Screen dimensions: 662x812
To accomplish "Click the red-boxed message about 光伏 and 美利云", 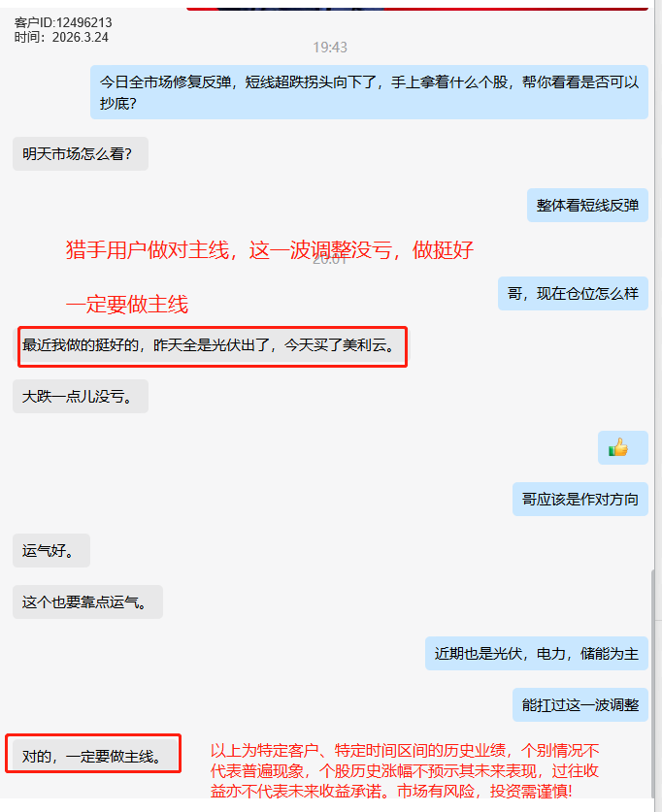I will (x=213, y=345).
